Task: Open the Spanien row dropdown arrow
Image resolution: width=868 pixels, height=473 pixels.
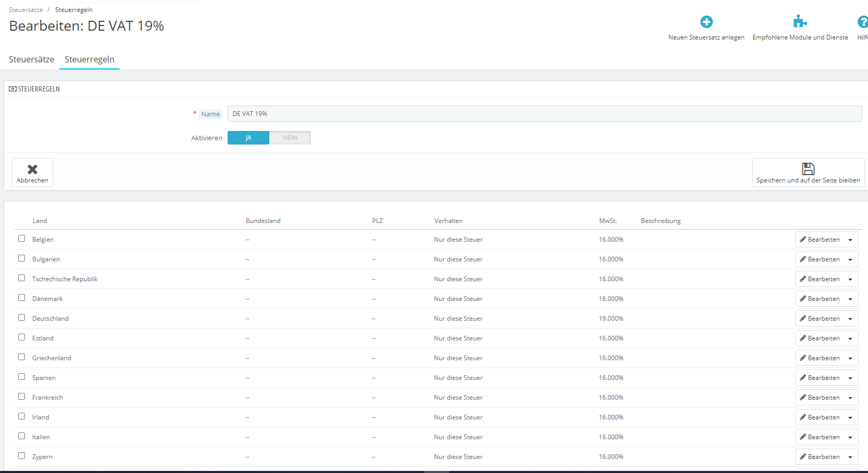Action: (850, 378)
